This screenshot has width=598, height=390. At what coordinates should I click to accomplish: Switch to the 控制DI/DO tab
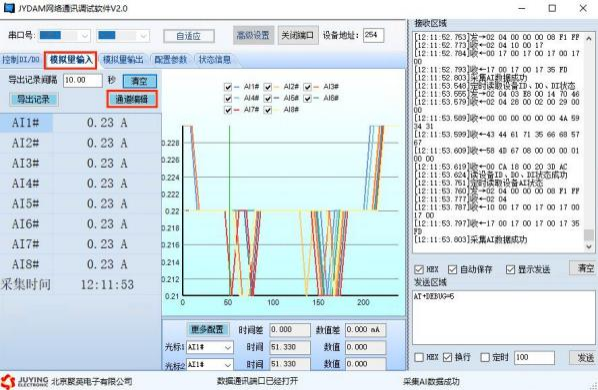(21, 60)
